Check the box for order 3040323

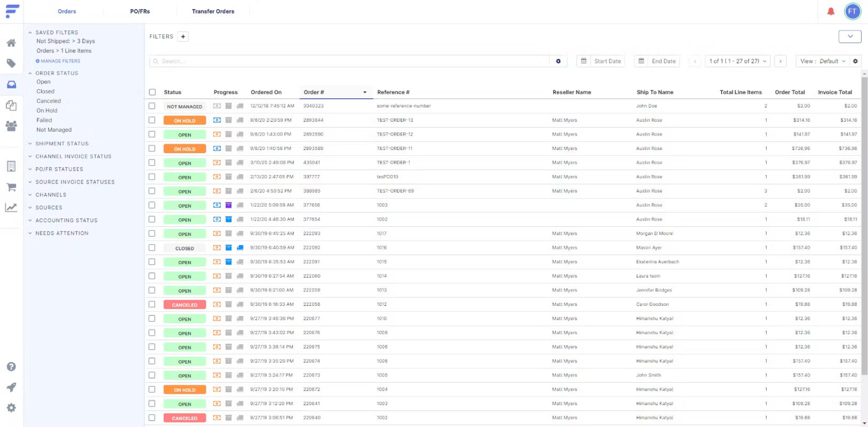tap(152, 106)
